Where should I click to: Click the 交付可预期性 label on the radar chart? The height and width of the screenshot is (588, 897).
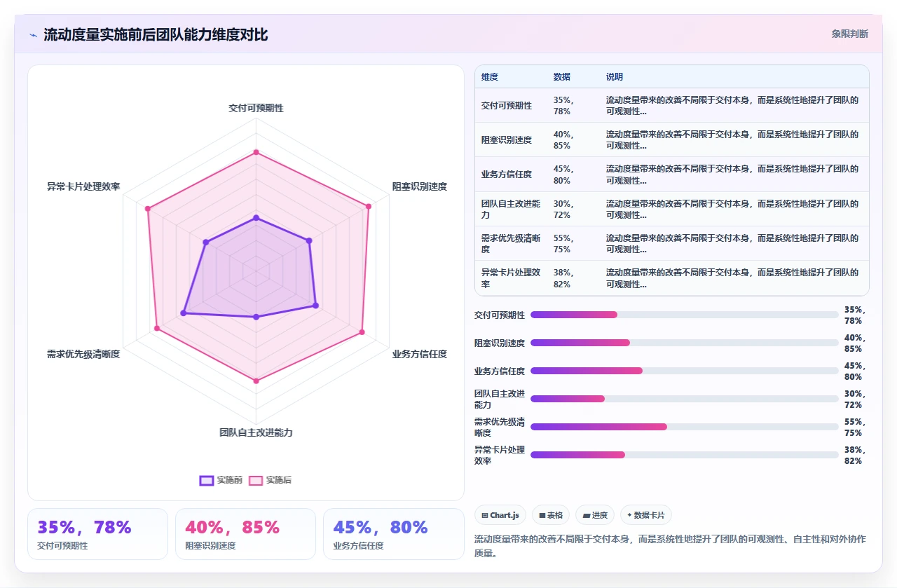click(x=256, y=108)
